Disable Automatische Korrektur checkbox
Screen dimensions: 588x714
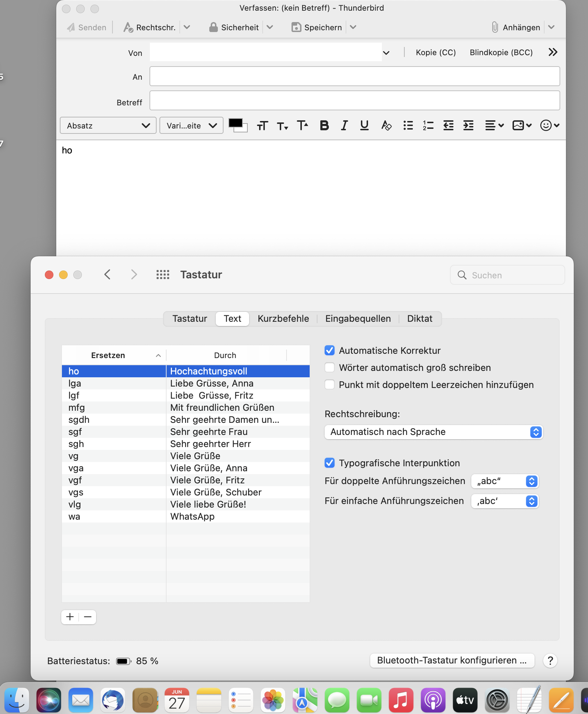(330, 351)
